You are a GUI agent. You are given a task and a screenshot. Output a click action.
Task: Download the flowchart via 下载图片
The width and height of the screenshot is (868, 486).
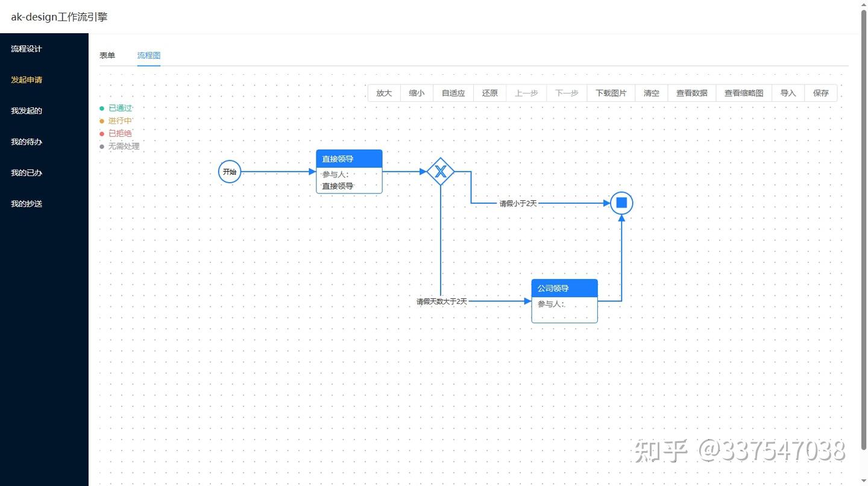coord(610,93)
